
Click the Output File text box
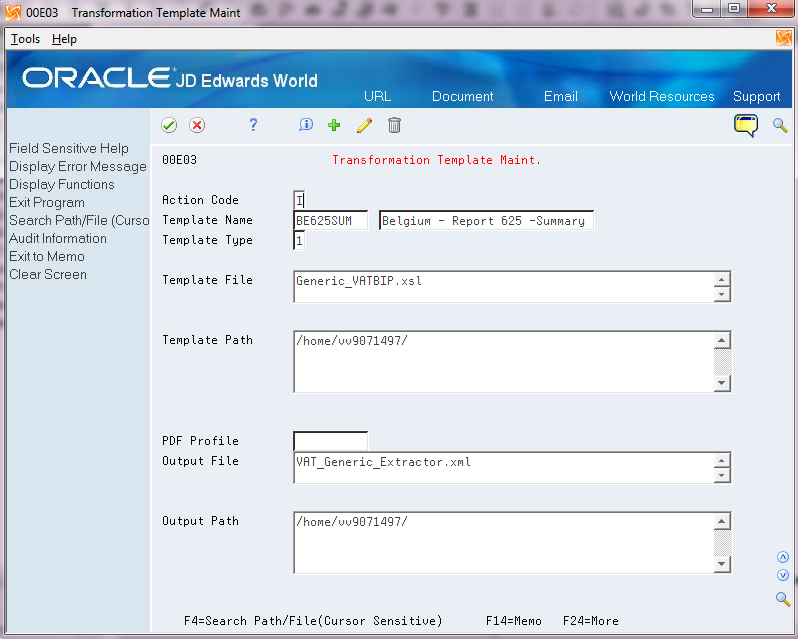(x=504, y=468)
